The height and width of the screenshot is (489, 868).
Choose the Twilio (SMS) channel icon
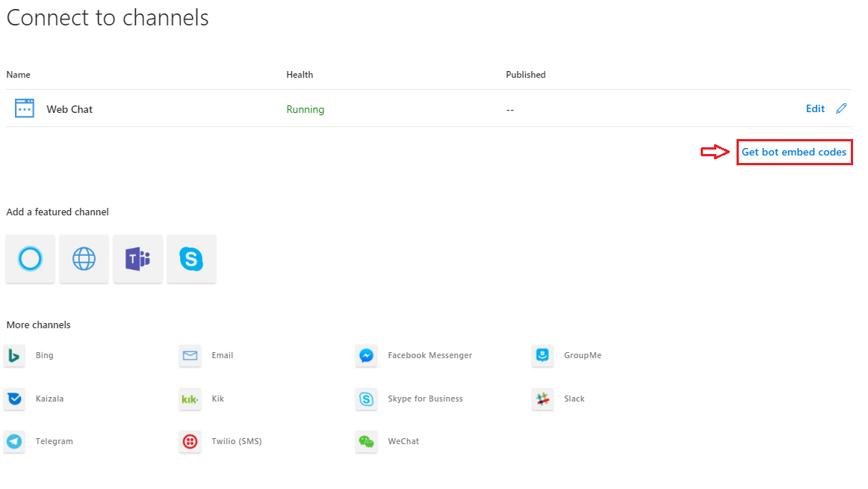190,442
